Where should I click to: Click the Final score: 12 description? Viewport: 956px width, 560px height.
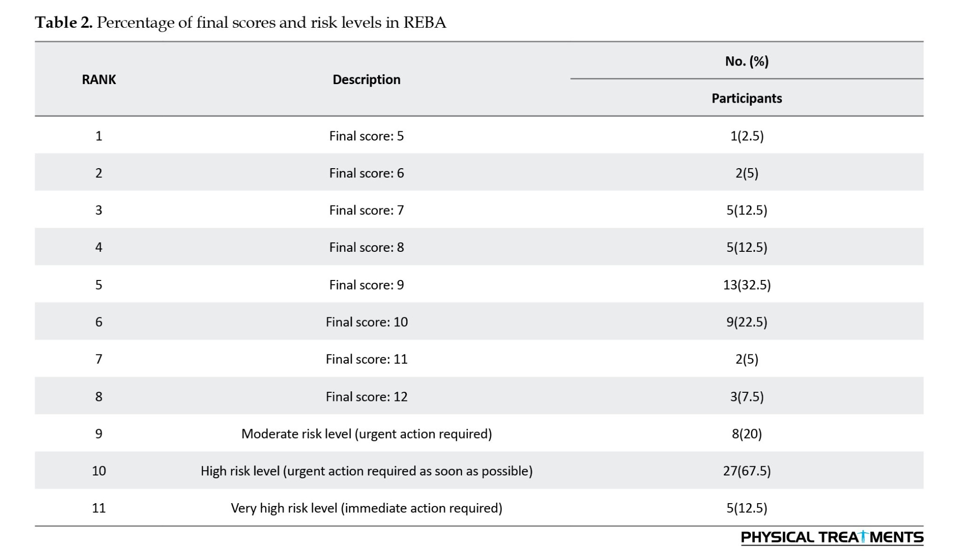[366, 397]
